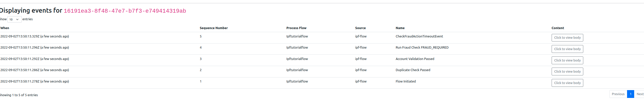View body of Flow Initiated event
Viewport: 644px width, 103px height.
pos(567,83)
